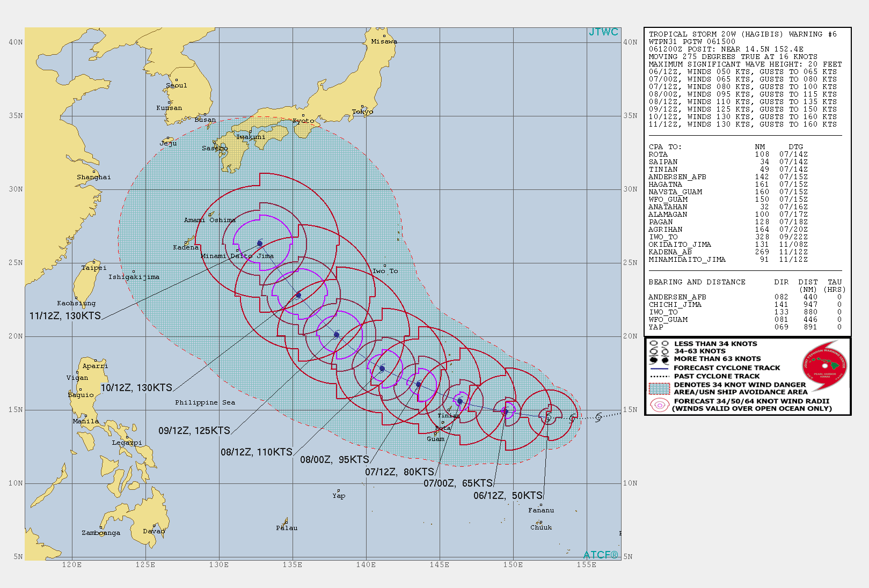869x588 pixels.
Task: Click the '08/12Z, 110KTS' forecast label
Action: pyautogui.click(x=257, y=452)
